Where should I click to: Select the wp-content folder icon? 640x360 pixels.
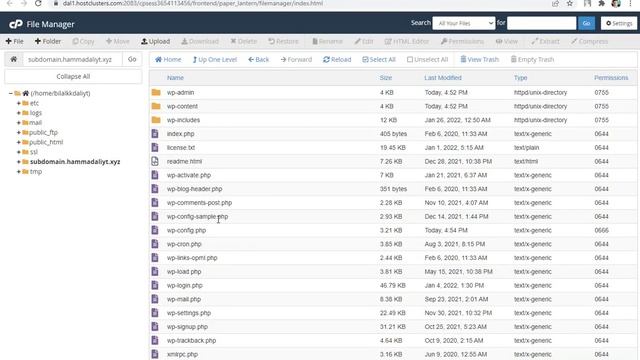[x=156, y=106]
